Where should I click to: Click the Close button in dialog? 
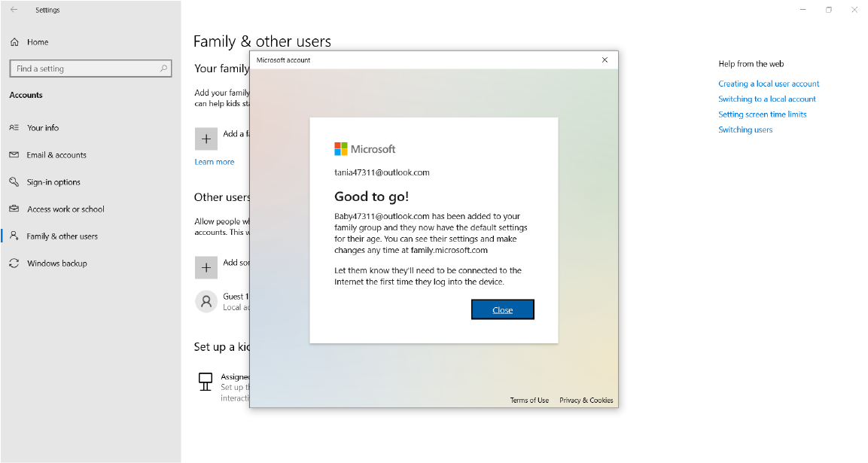pos(502,309)
